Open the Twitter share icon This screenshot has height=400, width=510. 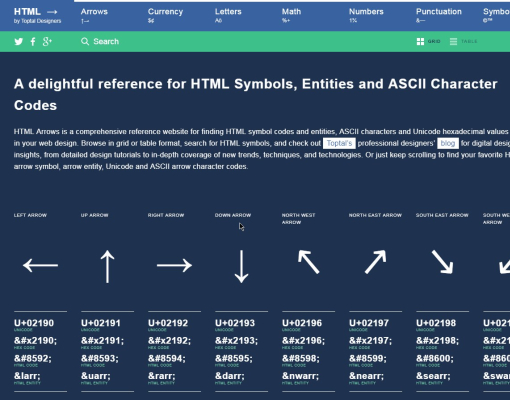click(19, 42)
